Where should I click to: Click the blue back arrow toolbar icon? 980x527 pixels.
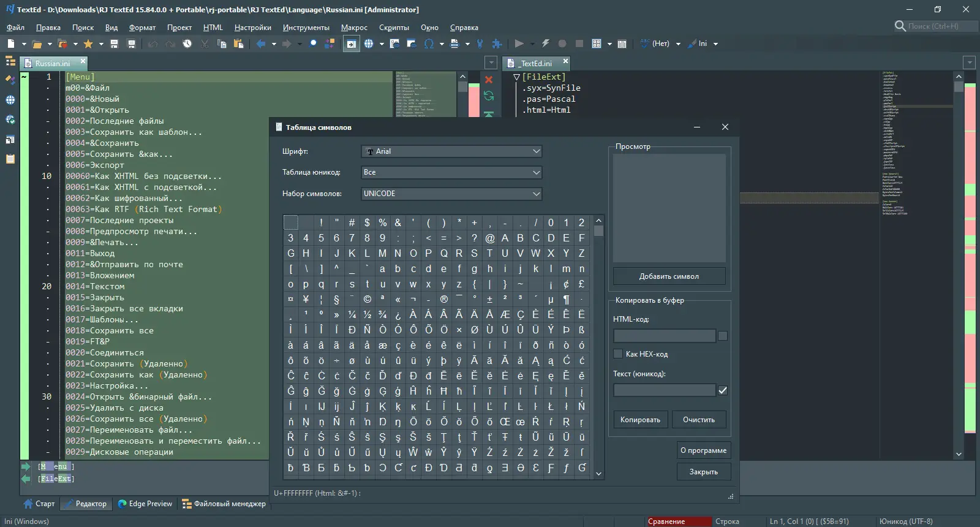point(261,44)
